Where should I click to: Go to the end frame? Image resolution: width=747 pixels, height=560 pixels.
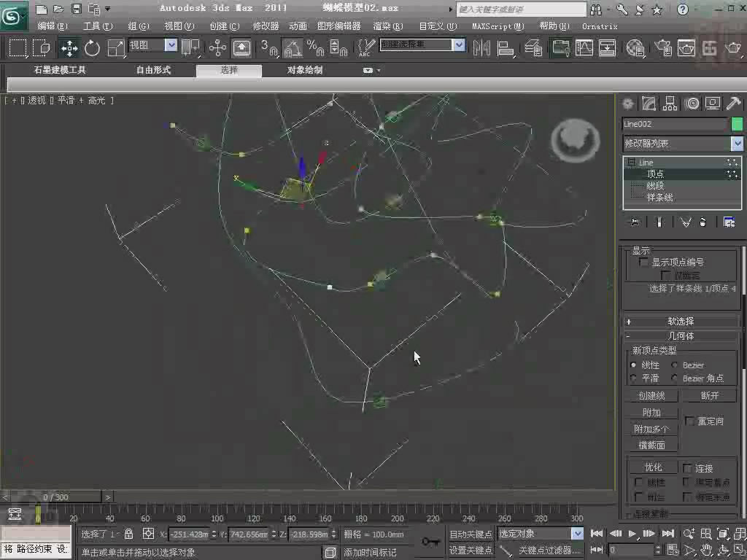pyautogui.click(x=668, y=534)
